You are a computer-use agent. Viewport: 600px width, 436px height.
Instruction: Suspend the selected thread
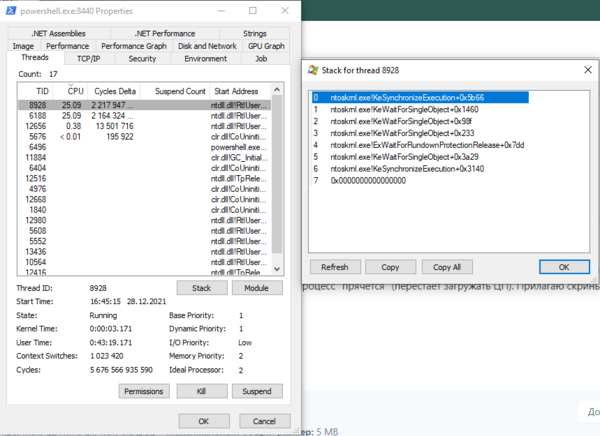pyautogui.click(x=257, y=391)
